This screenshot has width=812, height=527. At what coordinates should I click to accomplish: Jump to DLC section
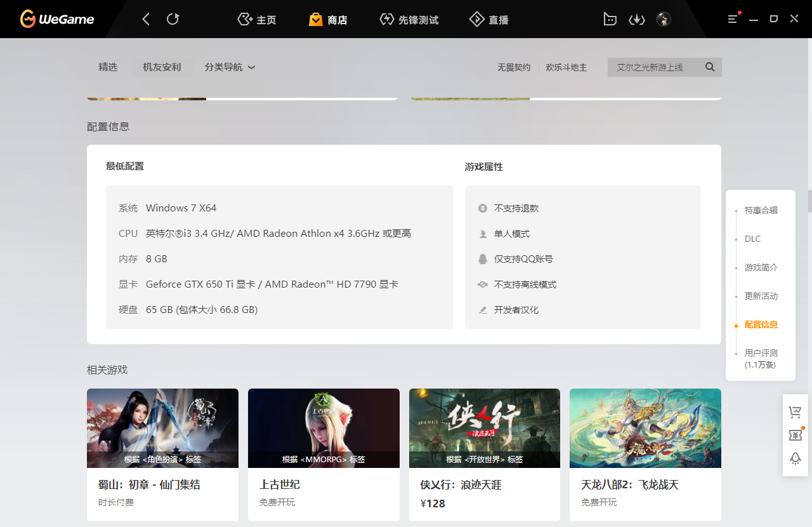[752, 239]
